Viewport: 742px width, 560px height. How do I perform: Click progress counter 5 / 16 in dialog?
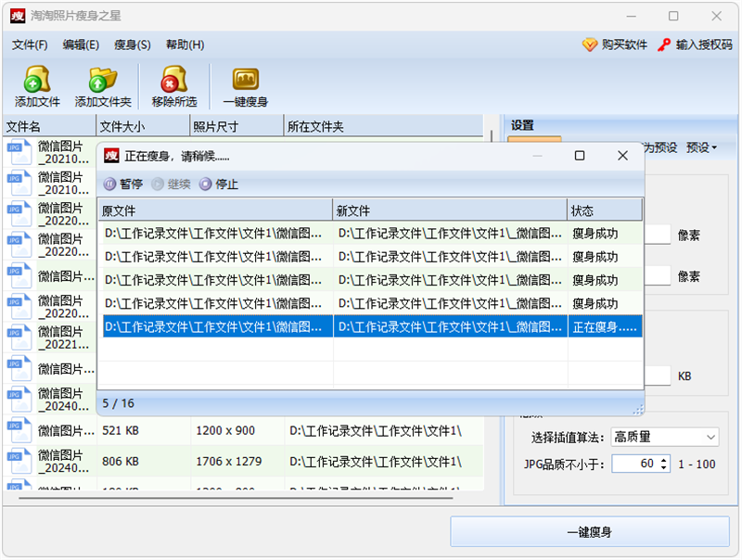click(119, 403)
